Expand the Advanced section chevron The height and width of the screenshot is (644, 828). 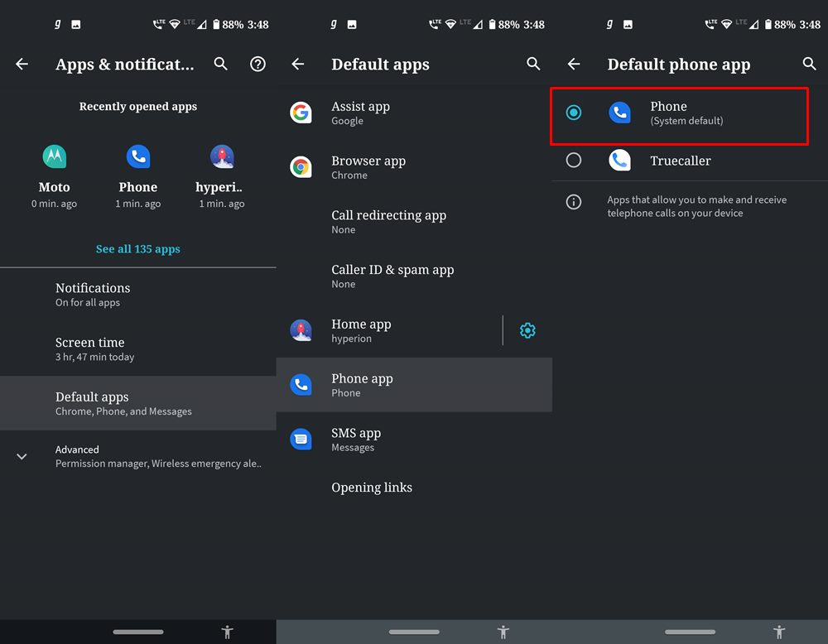22,456
